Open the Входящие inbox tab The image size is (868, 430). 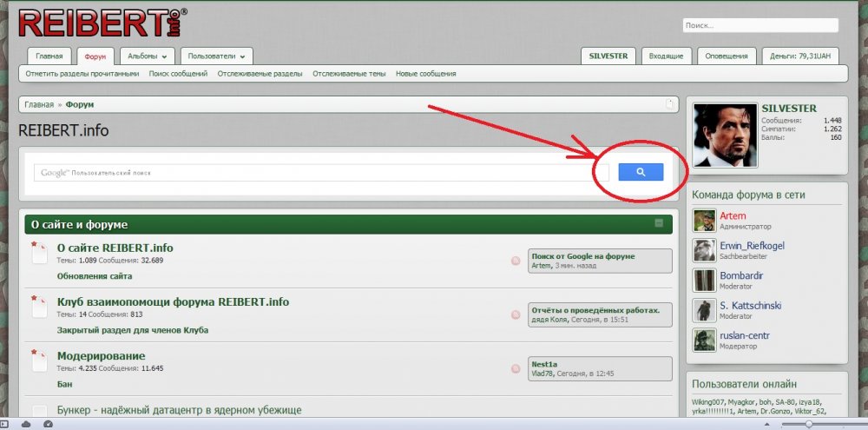pos(666,56)
